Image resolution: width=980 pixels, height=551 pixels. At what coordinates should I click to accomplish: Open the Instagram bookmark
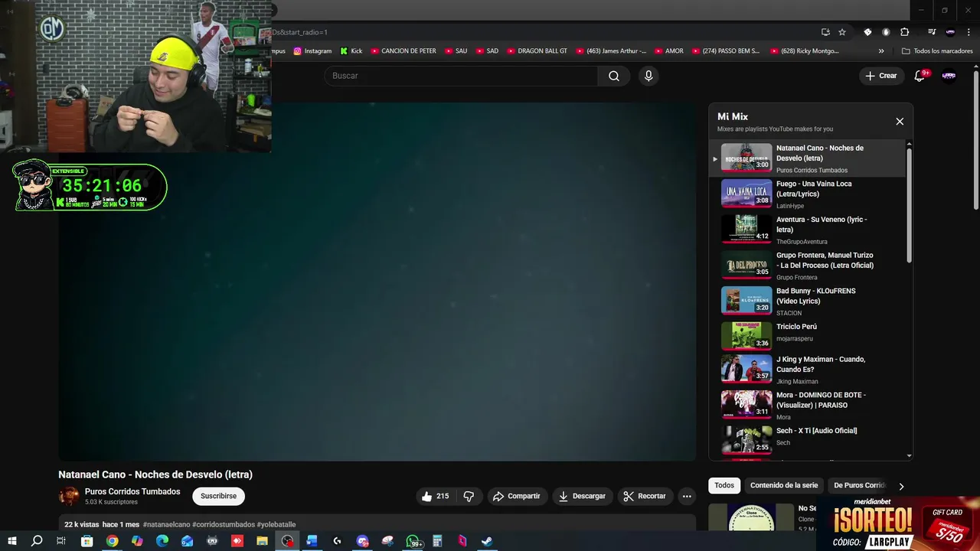point(312,51)
